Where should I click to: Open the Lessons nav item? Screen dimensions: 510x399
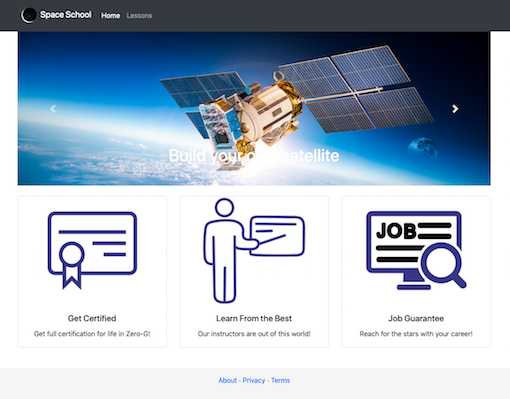(139, 16)
